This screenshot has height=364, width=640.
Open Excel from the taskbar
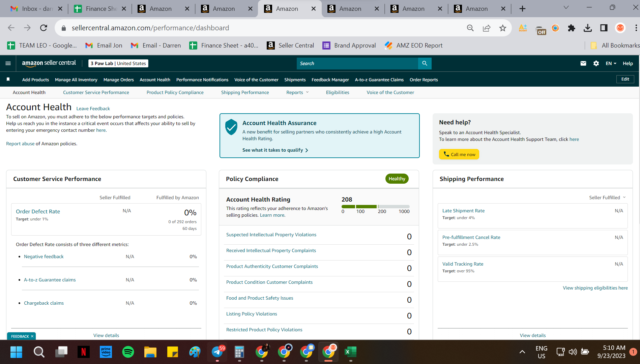(x=351, y=352)
